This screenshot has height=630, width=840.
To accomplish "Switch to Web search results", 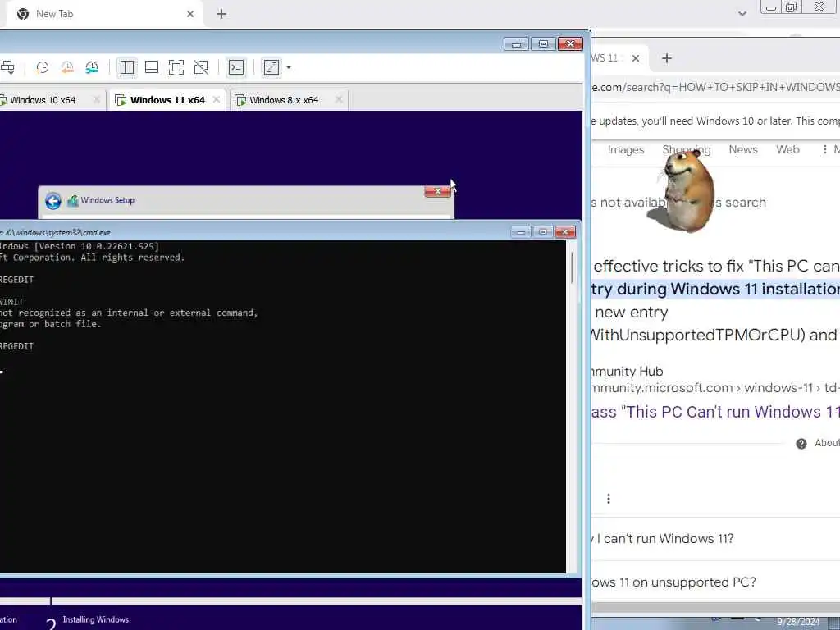I will pos(787,150).
